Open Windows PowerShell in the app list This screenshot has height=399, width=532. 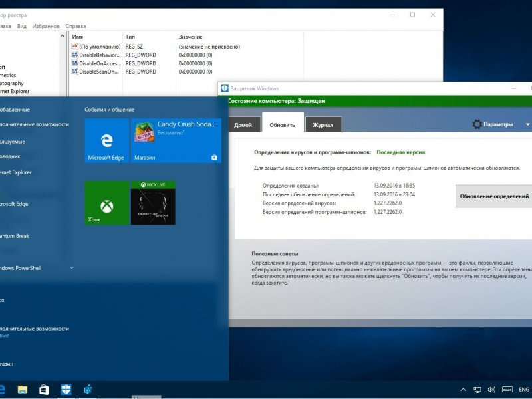(x=21, y=268)
